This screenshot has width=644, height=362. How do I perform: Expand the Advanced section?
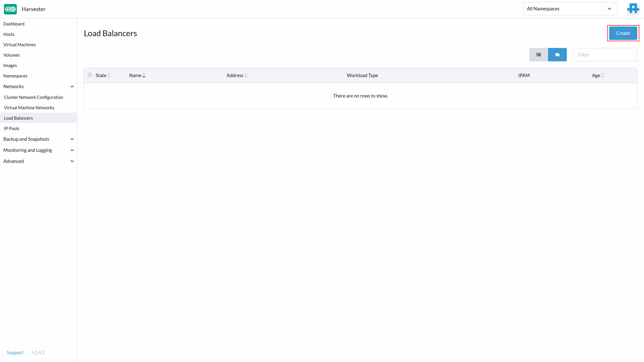(x=72, y=161)
